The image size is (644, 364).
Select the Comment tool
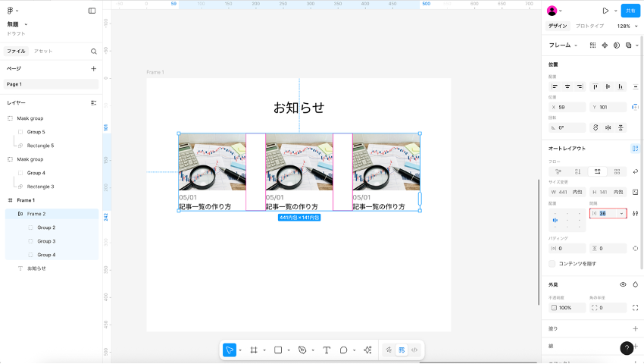343,350
